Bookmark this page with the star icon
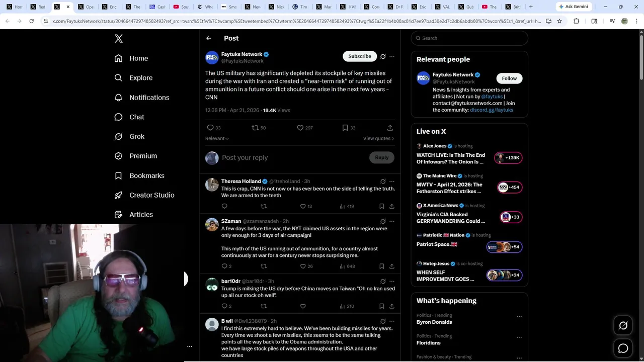 (x=559, y=21)
